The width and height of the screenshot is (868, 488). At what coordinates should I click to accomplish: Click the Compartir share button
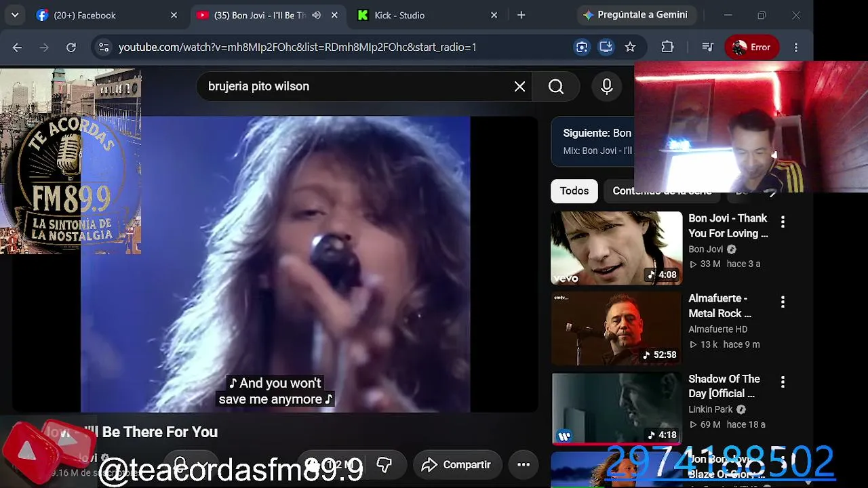tap(456, 464)
